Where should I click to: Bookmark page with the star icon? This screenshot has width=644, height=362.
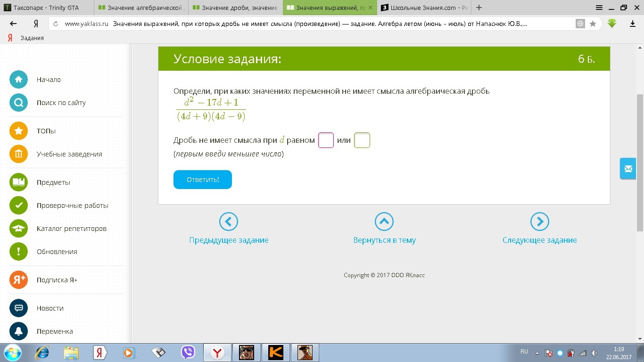[593, 24]
